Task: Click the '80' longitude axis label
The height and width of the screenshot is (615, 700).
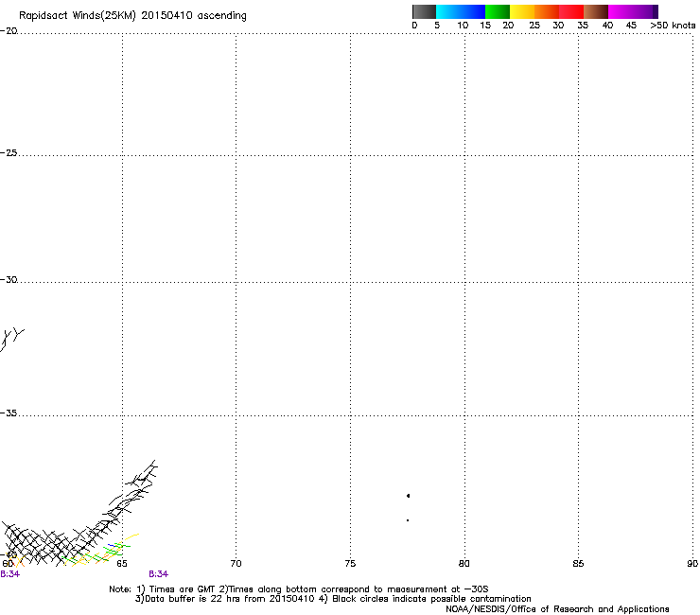Action: point(464,564)
